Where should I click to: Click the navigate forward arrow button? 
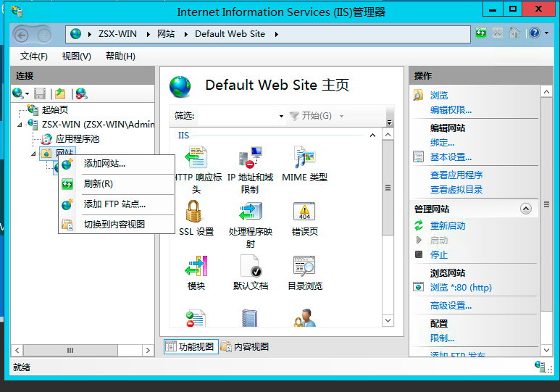[44, 35]
